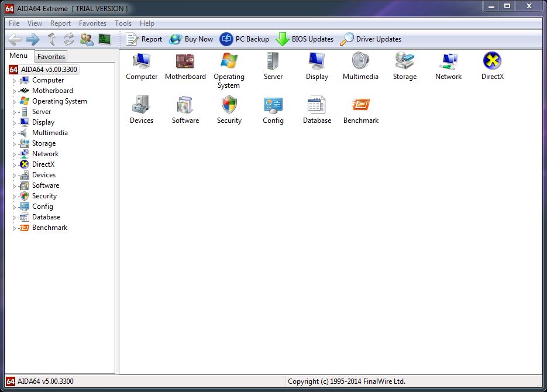The image size is (547, 392).
Task: Open the Report menu
Action: tap(60, 23)
